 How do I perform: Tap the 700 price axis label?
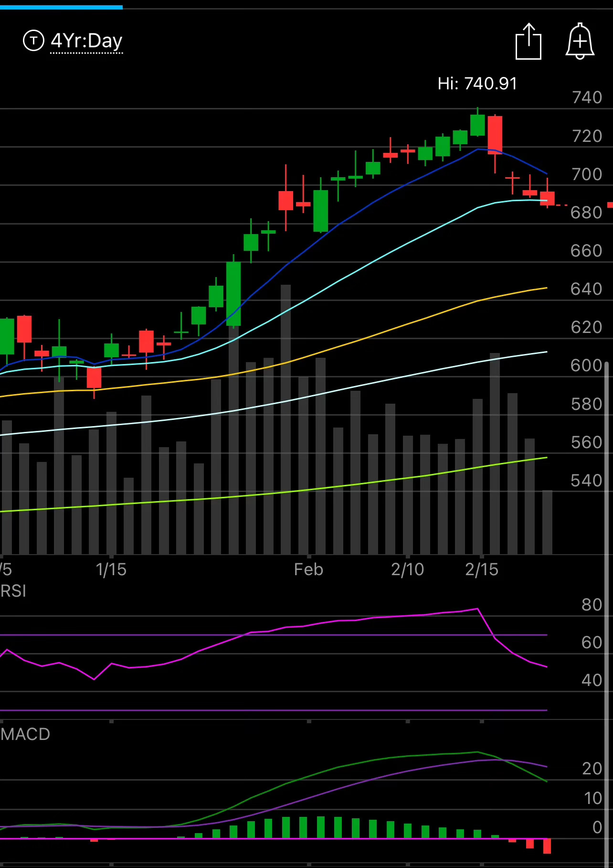click(587, 174)
